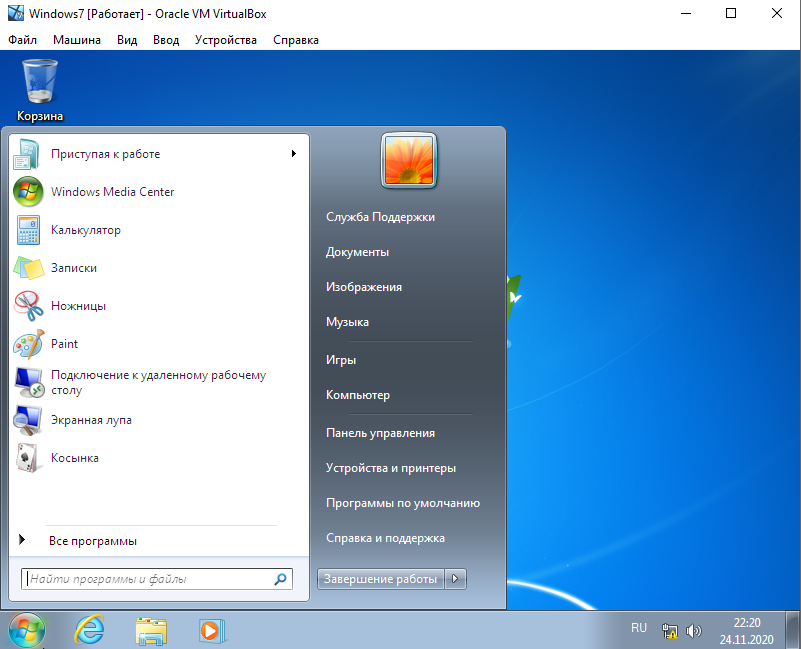
Task: Click the Найти программы и файлы search field
Action: (x=148, y=579)
